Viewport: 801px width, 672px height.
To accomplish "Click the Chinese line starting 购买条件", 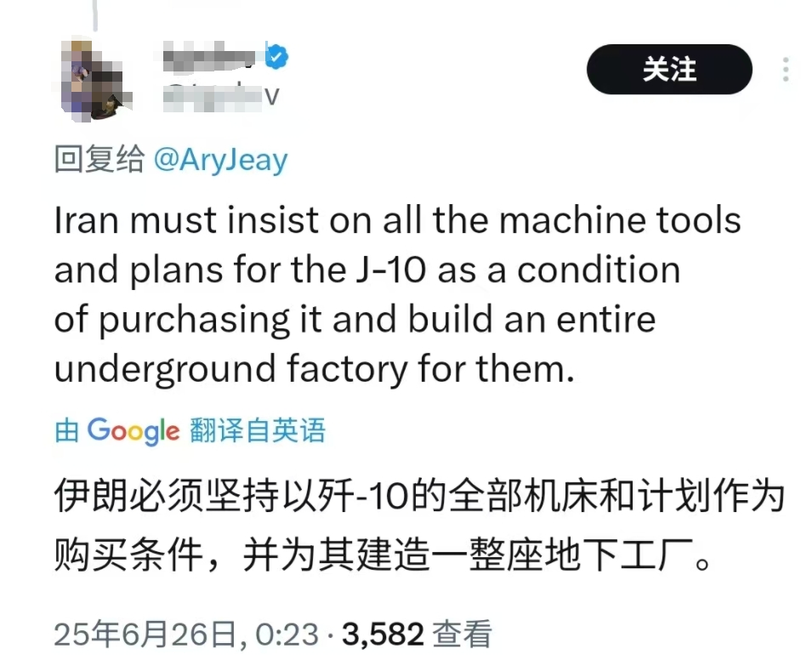I will point(383,555).
